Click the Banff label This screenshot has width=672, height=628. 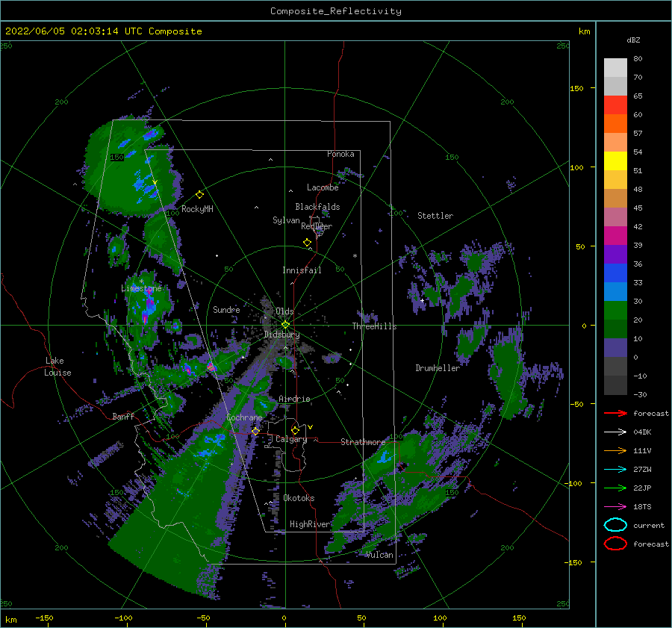coord(123,416)
